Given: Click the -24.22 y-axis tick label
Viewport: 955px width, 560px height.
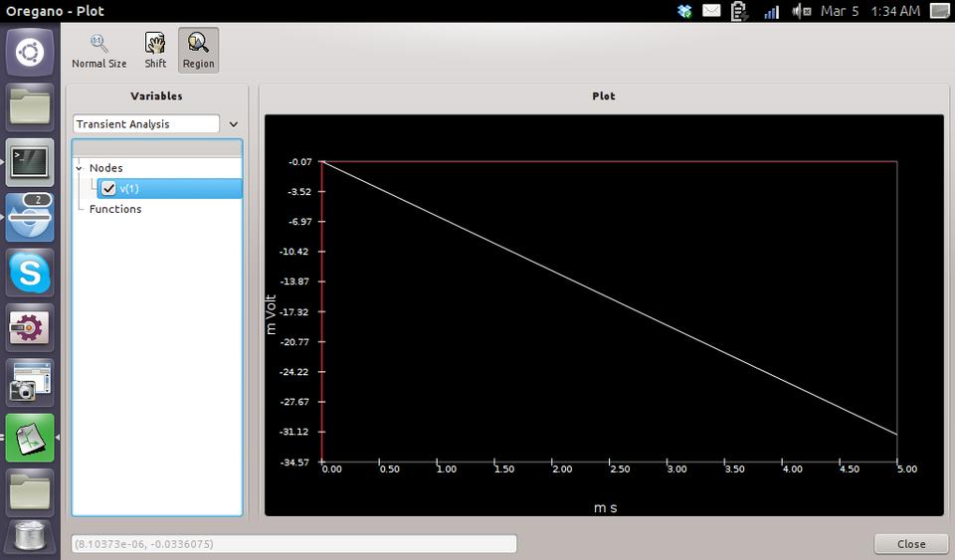Looking at the screenshot, I should tap(294, 372).
